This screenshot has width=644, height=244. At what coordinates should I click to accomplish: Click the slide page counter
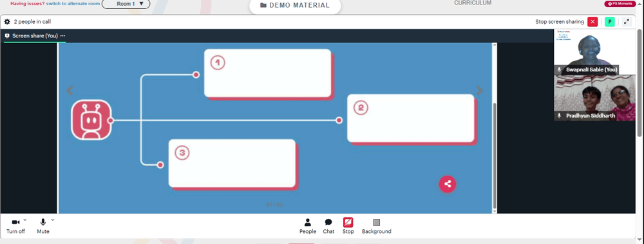pos(274,205)
